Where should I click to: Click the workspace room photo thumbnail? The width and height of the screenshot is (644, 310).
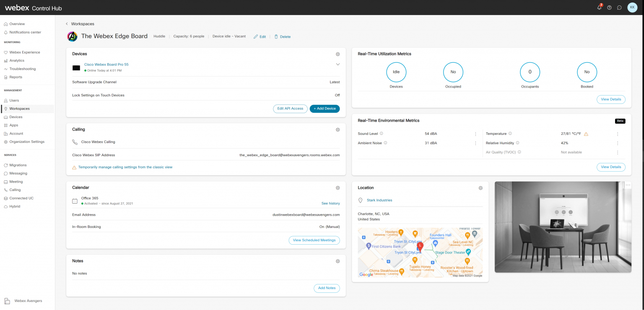563,226
